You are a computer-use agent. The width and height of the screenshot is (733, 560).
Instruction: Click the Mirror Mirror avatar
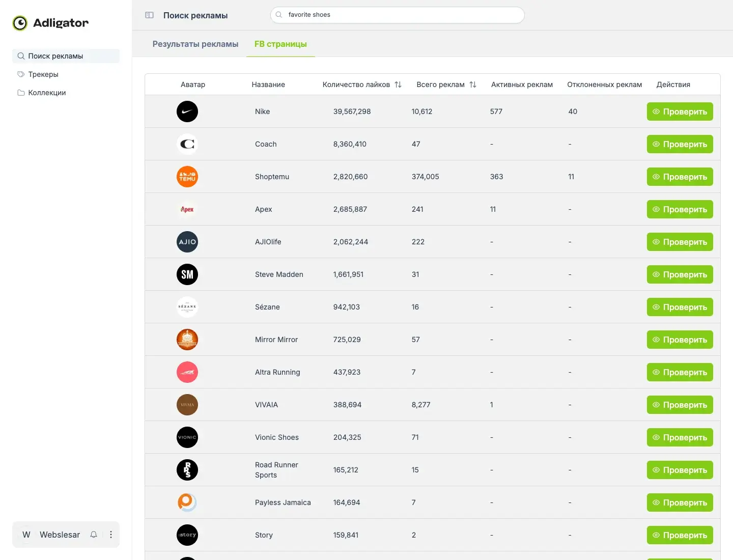tap(187, 340)
